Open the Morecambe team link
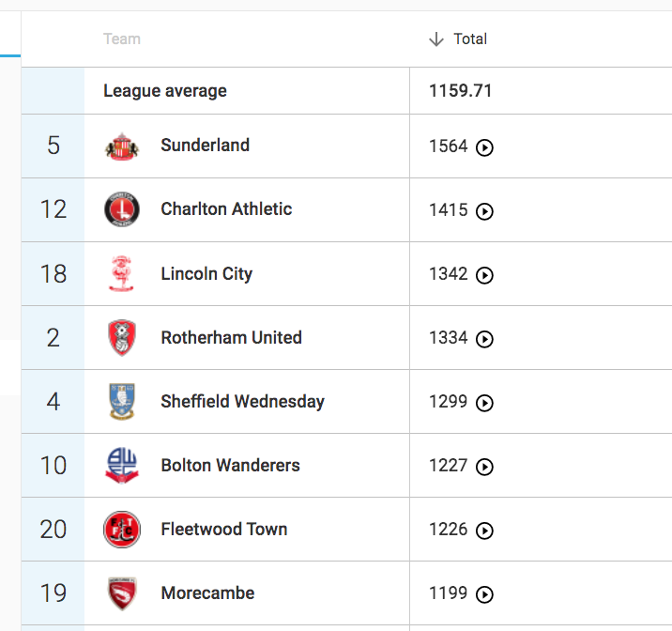Viewport: 672px width, 631px height. 207,593
